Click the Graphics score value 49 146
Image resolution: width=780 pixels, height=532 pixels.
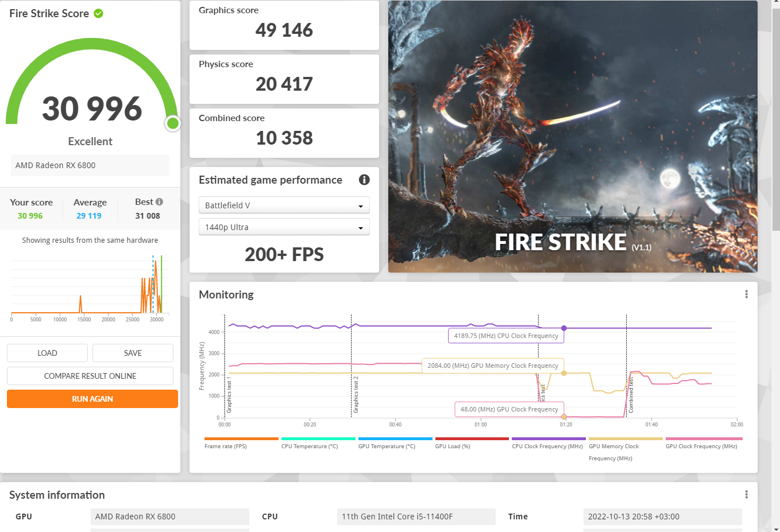pyautogui.click(x=284, y=30)
